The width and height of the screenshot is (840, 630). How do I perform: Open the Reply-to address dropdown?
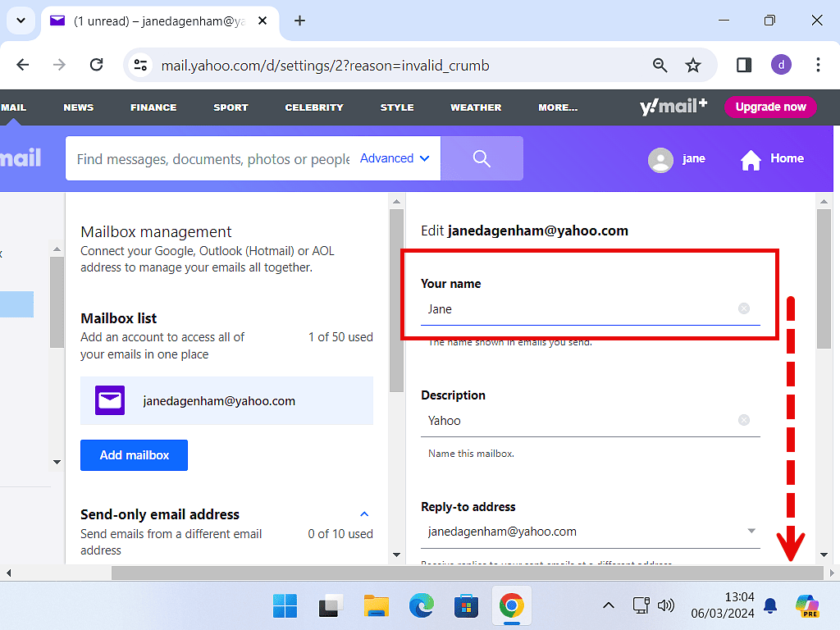(751, 532)
